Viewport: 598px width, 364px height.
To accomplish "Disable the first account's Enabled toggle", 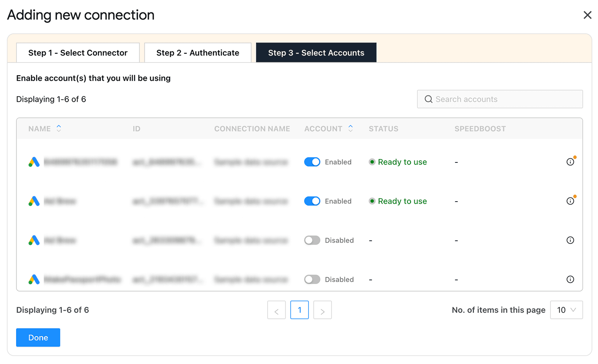I will click(312, 162).
